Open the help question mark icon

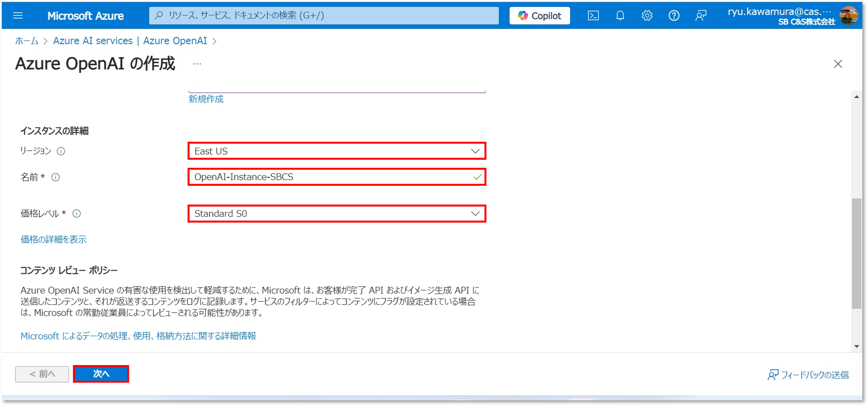(x=674, y=15)
